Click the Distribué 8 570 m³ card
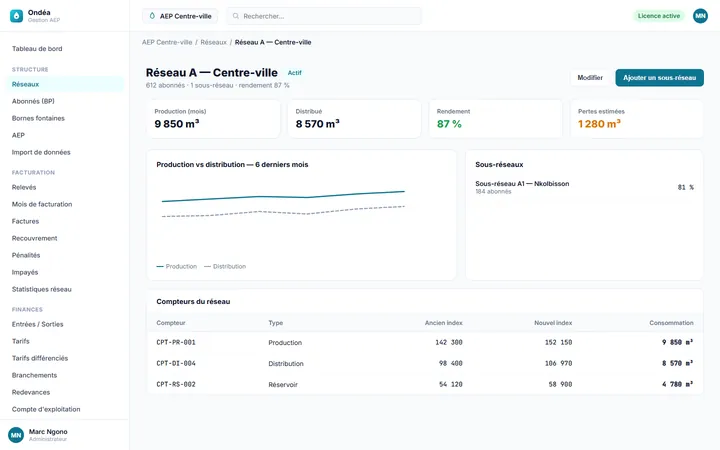The width and height of the screenshot is (720, 450). 354,119
